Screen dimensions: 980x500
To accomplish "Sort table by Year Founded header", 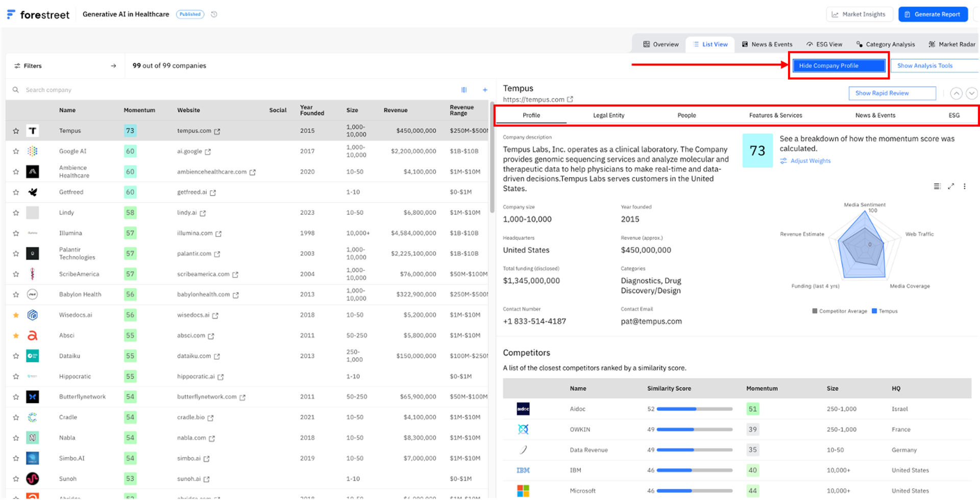I will coord(312,110).
